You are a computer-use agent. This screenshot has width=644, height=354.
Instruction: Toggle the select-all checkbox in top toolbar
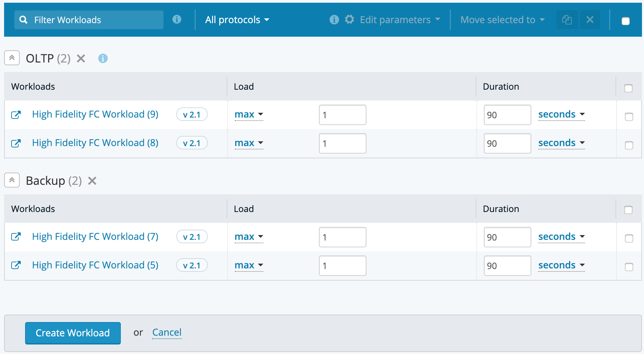click(x=626, y=21)
